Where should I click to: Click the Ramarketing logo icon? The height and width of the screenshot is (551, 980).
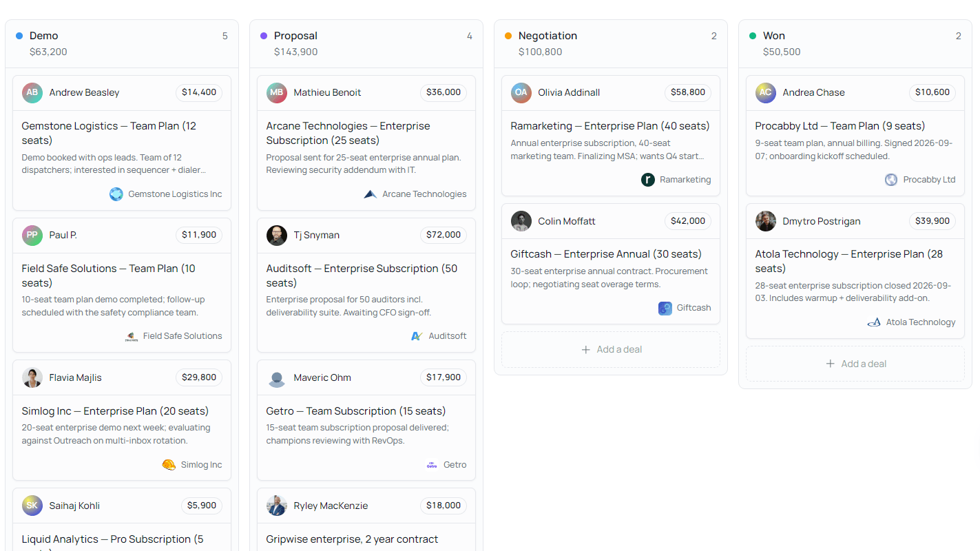[x=648, y=180]
